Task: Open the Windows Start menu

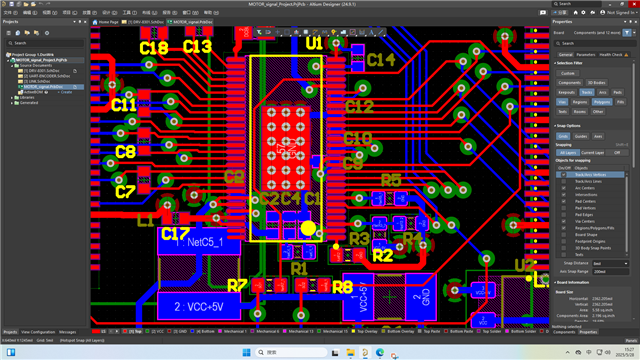Action: click(246, 352)
